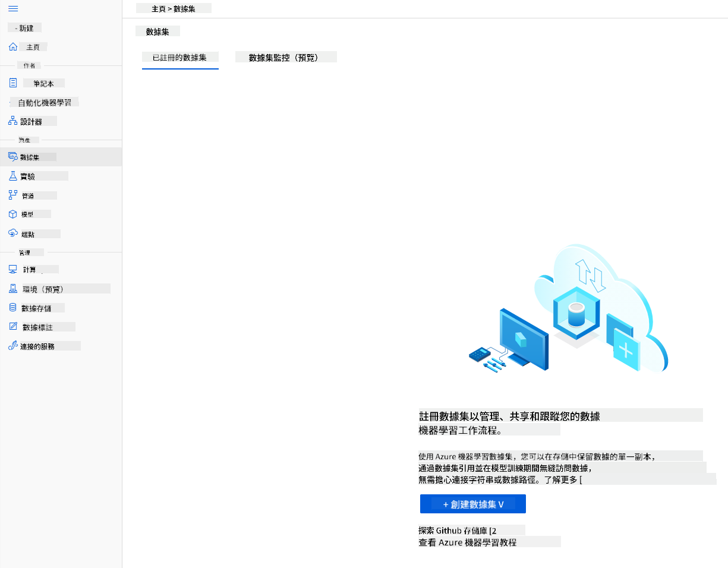Open the 計算 compute icon
Image resolution: width=728 pixels, height=568 pixels.
pos(13,269)
